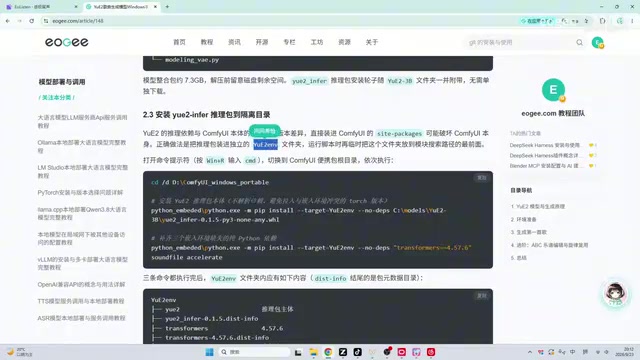Open sidebar article about vLLM的安装
Image resolution: width=640 pixels, height=360 pixels.
tap(82, 263)
